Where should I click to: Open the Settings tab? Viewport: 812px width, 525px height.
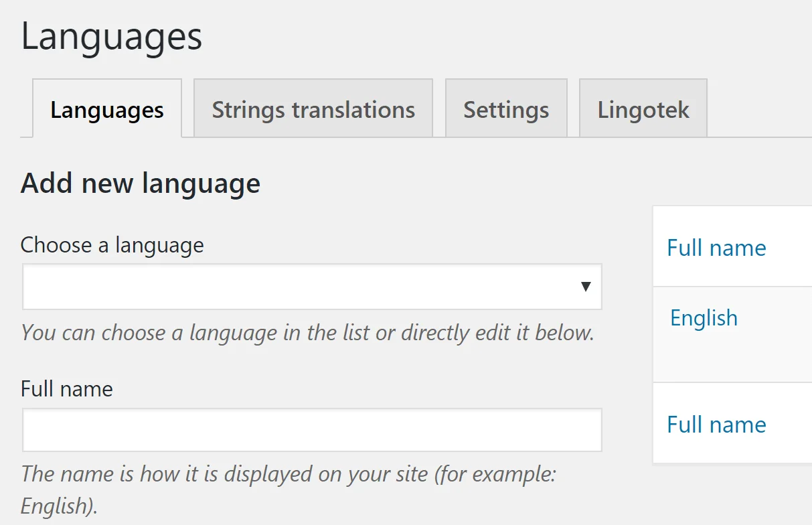[506, 109]
